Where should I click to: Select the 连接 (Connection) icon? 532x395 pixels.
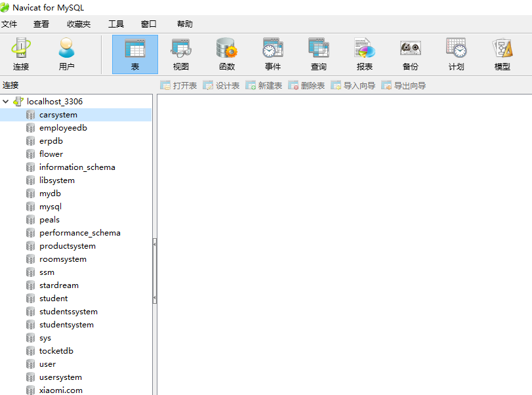tap(20, 54)
